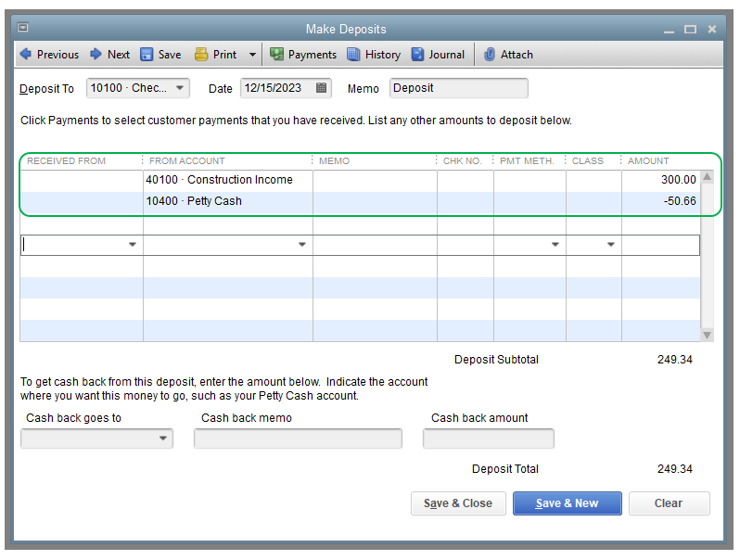
Task: Click the Cash back amount field
Action: [x=489, y=439]
